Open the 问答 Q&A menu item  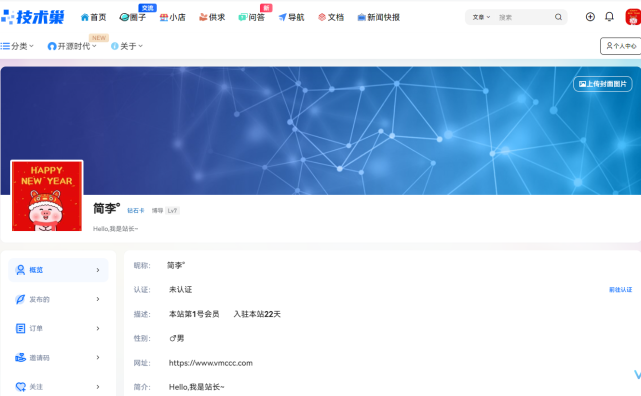pyautogui.click(x=252, y=17)
